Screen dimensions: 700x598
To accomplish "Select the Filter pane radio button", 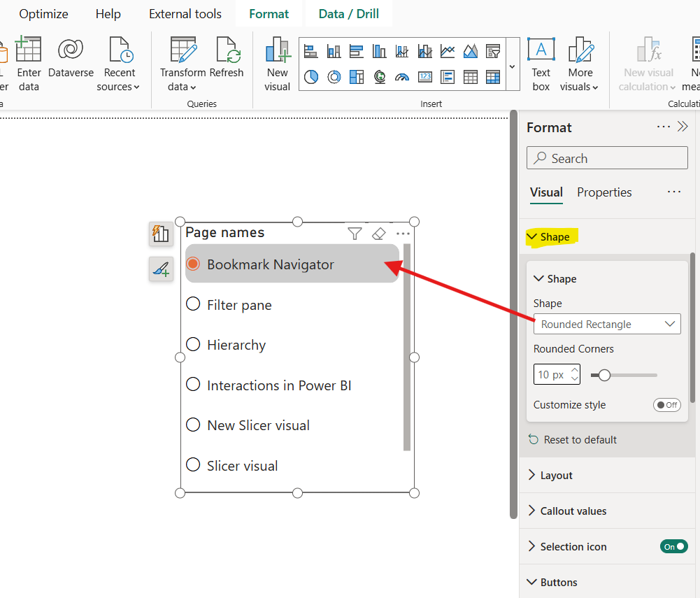I will (x=193, y=304).
